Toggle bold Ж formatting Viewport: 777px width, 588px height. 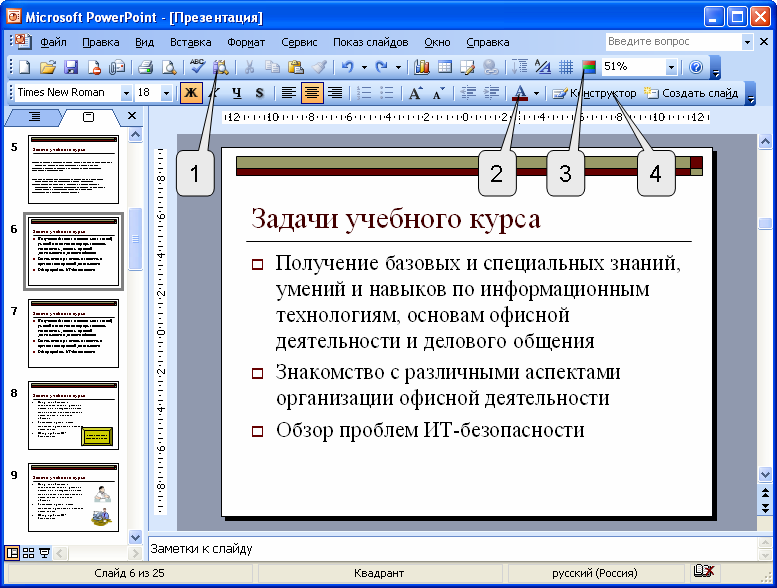coord(191,93)
